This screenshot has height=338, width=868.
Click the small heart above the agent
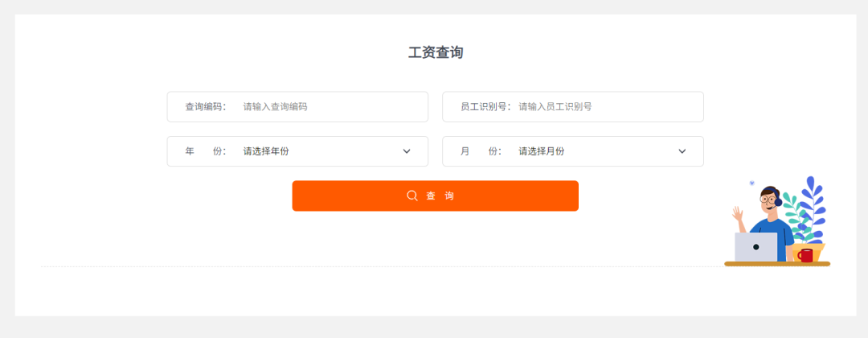[752, 183]
